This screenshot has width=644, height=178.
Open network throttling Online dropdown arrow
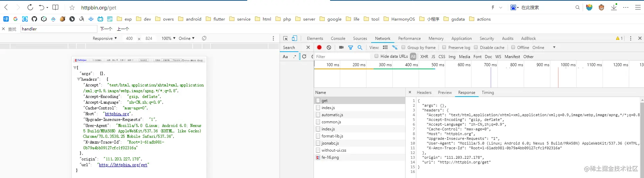554,47
